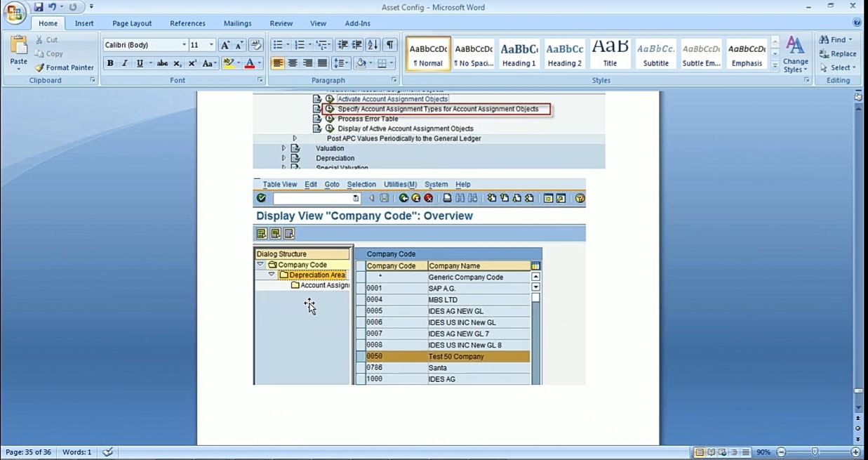Apply the Heading 1 style

[519, 53]
